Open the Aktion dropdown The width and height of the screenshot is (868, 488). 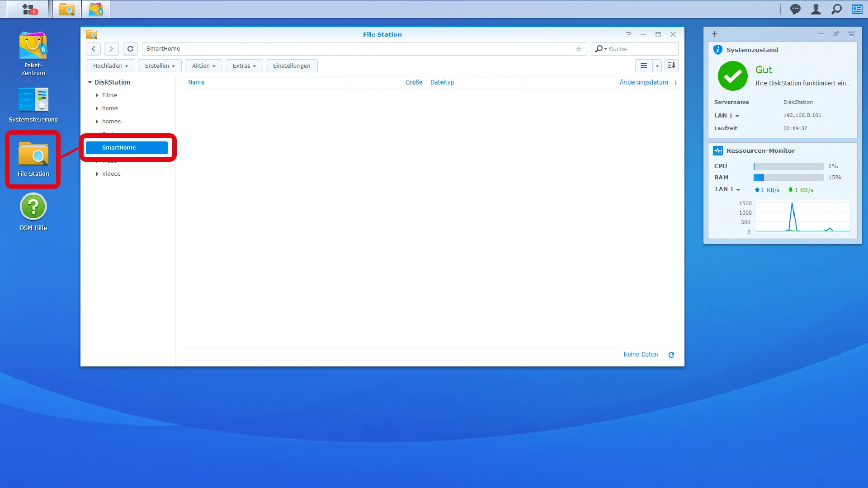203,66
